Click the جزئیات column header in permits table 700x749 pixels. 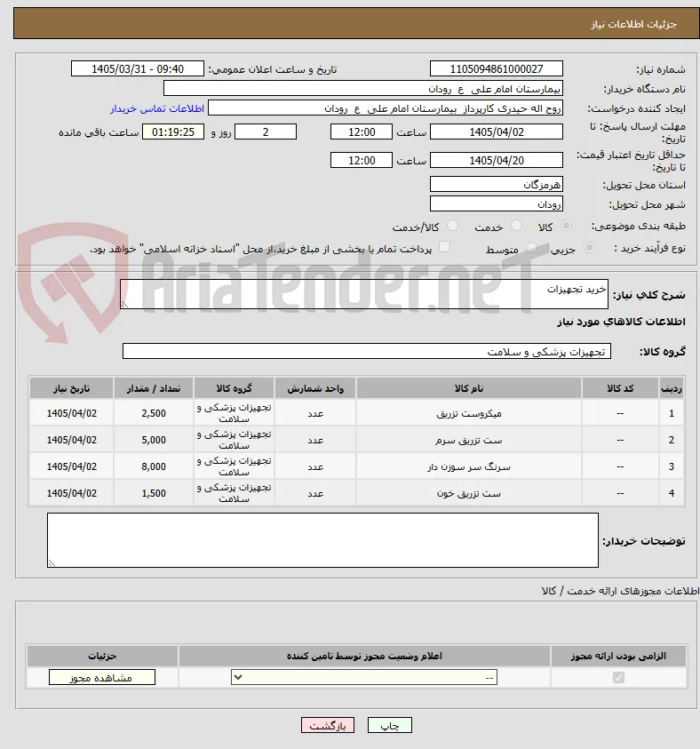tap(102, 657)
